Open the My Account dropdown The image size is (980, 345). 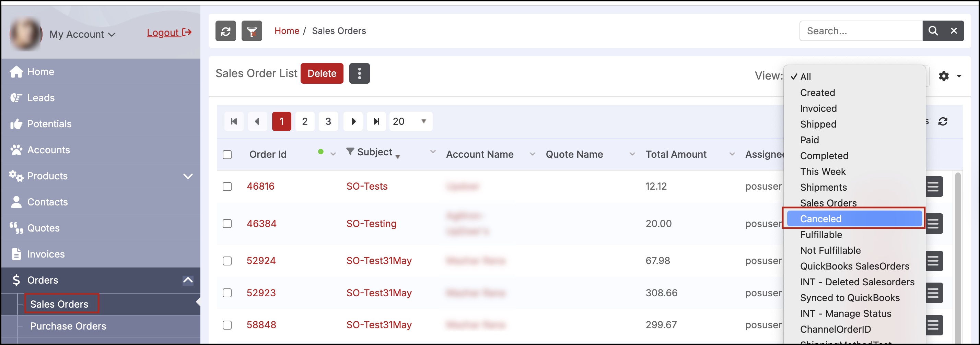point(82,34)
